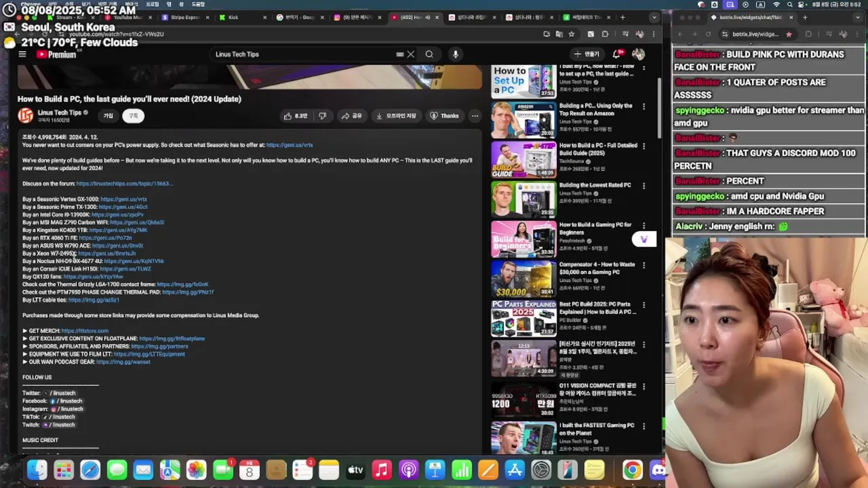Screen dimensions: 868x488
Task: Open options for 'Full Detailed Build Guide (2025)' video
Action: tap(644, 146)
